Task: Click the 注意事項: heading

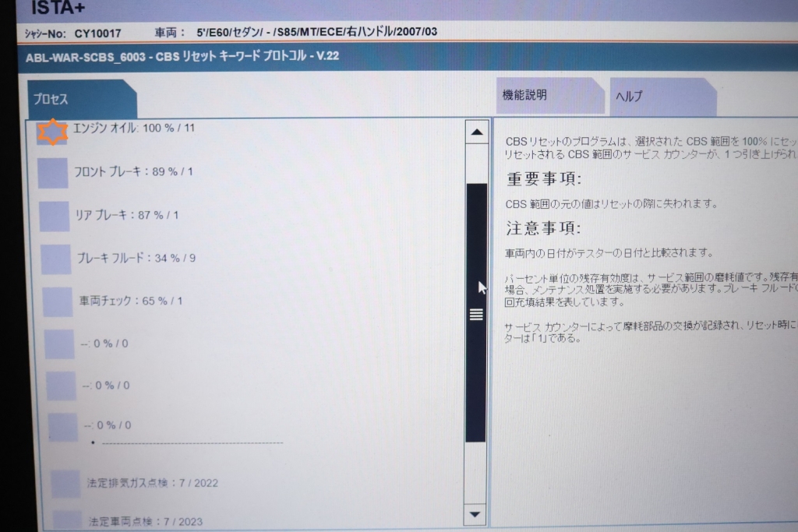Action: (543, 228)
